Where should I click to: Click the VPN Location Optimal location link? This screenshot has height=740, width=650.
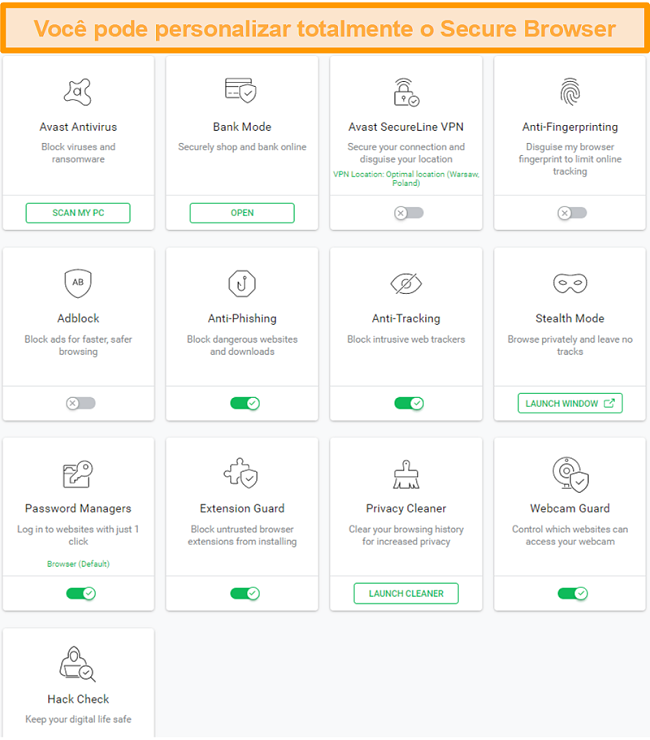(x=406, y=178)
